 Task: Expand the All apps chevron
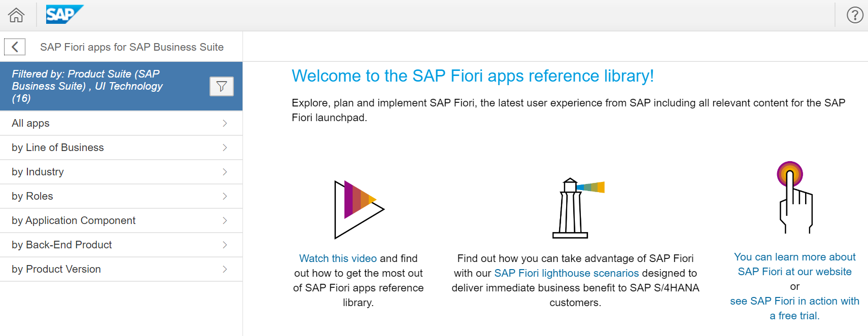coord(225,123)
